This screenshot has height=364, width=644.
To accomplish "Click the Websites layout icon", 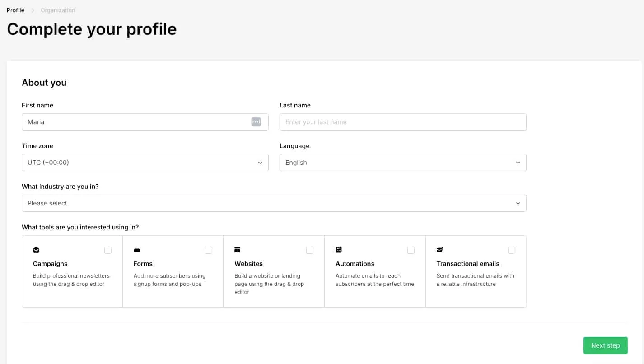I will point(238,250).
